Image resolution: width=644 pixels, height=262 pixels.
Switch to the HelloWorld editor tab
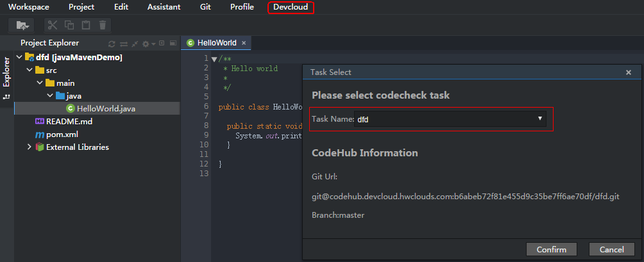(x=216, y=43)
